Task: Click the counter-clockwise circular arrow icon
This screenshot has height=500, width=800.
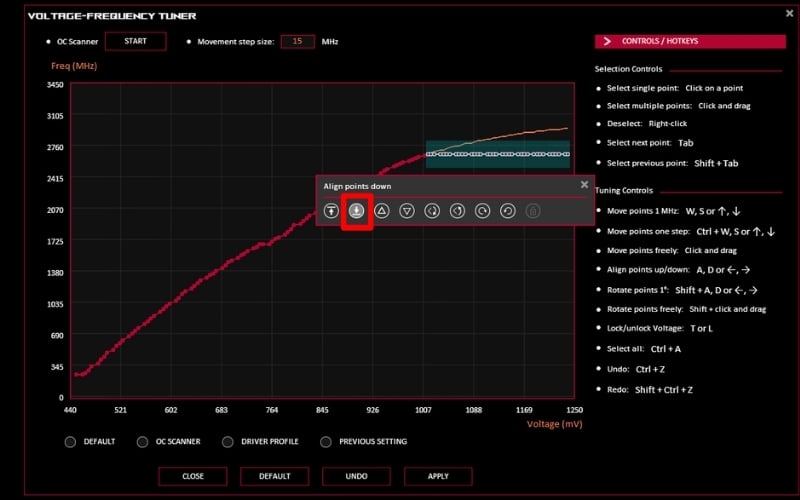Action: [x=507, y=211]
